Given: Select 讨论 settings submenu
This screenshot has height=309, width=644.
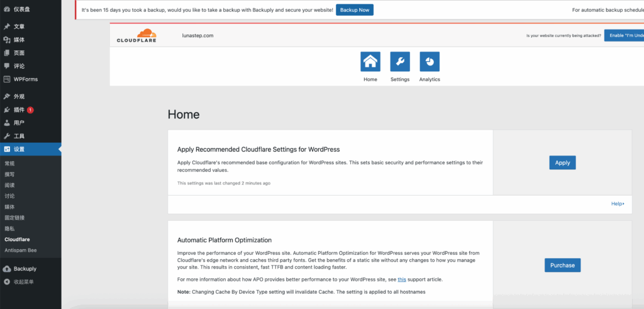Looking at the screenshot, I should pos(10,196).
